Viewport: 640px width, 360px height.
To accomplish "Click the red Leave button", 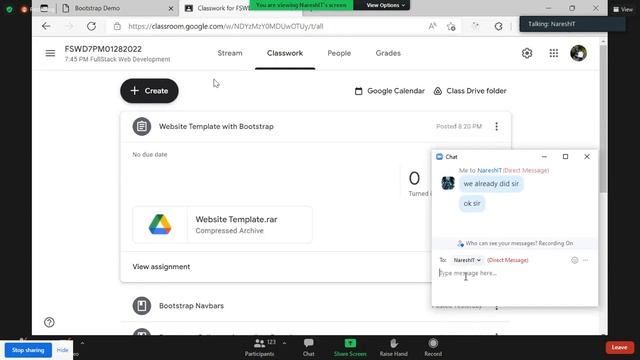I will (x=620, y=347).
